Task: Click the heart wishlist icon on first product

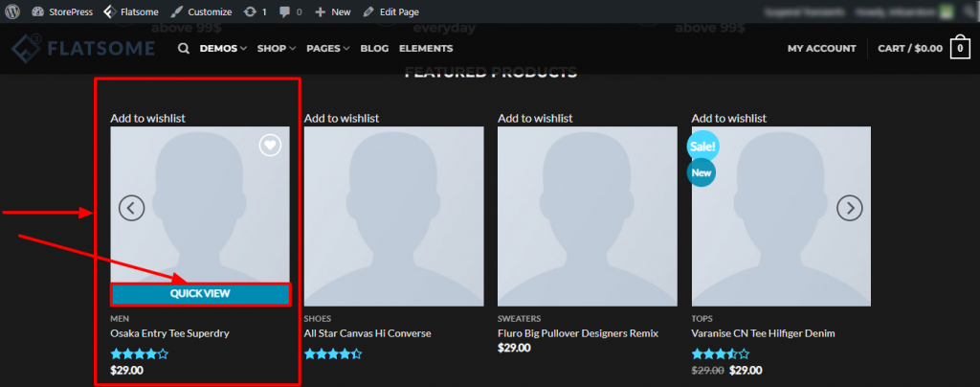Action: (270, 145)
